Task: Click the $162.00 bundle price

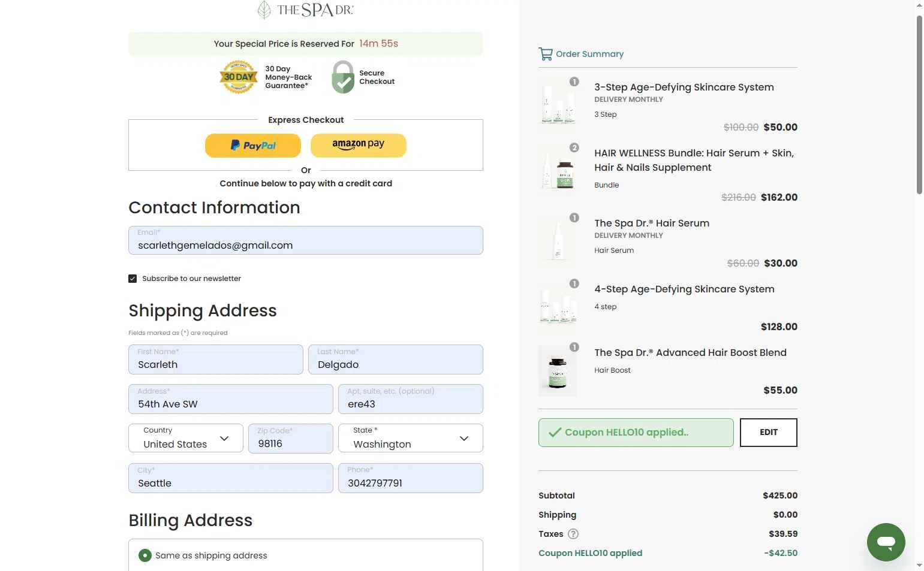Action: coord(779,197)
